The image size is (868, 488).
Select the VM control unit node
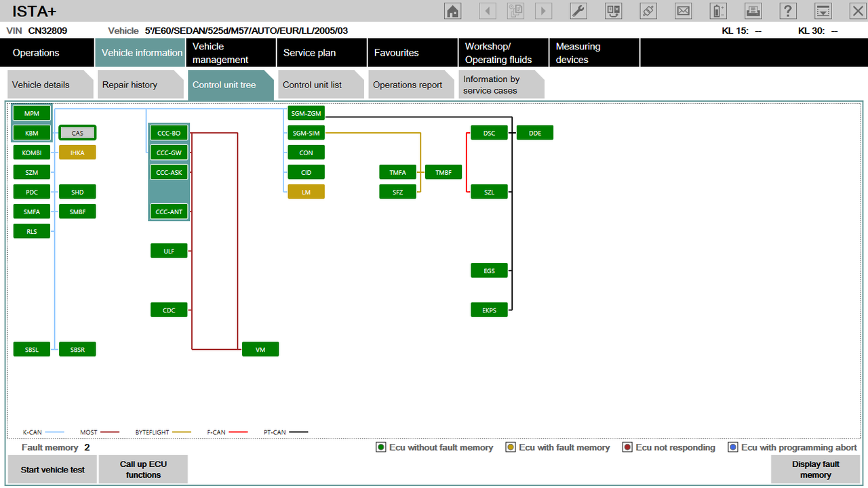click(260, 349)
